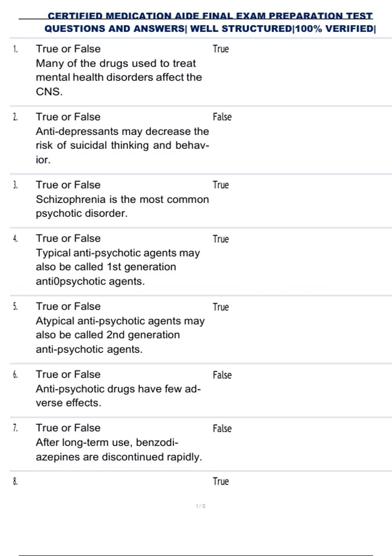Click the 'False' answer for question 2
The height and width of the screenshot is (556, 392).
pyautogui.click(x=222, y=117)
